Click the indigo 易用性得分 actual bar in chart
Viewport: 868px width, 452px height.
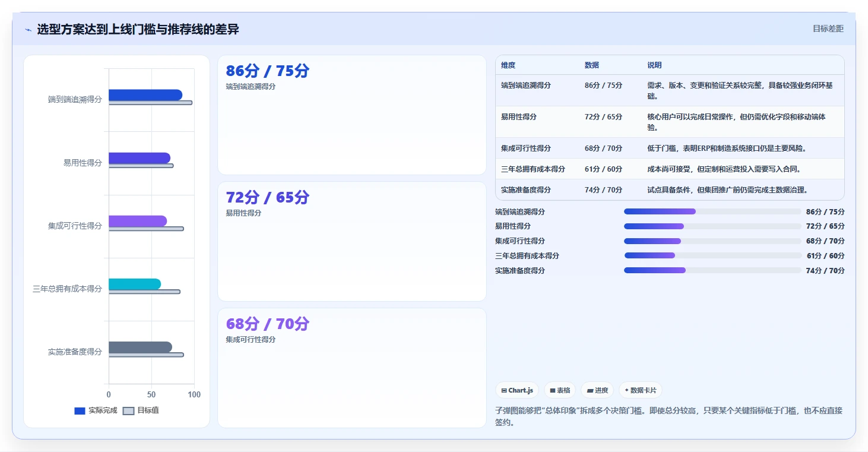tap(140, 158)
